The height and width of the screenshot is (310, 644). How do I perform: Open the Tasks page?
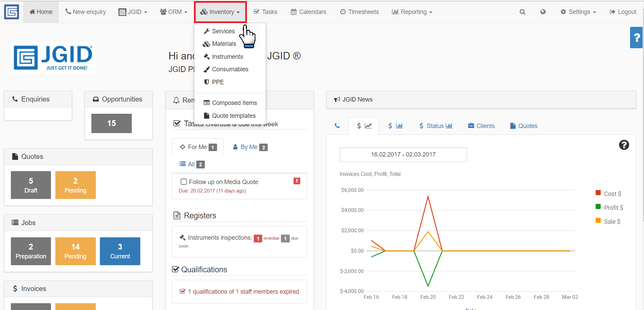pos(265,12)
